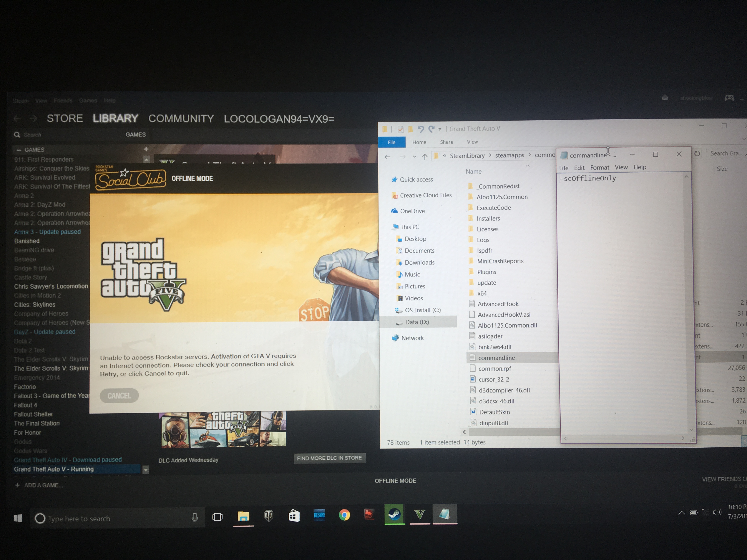
Task: Click the undo icon in Explorer title bar
Action: 420,129
